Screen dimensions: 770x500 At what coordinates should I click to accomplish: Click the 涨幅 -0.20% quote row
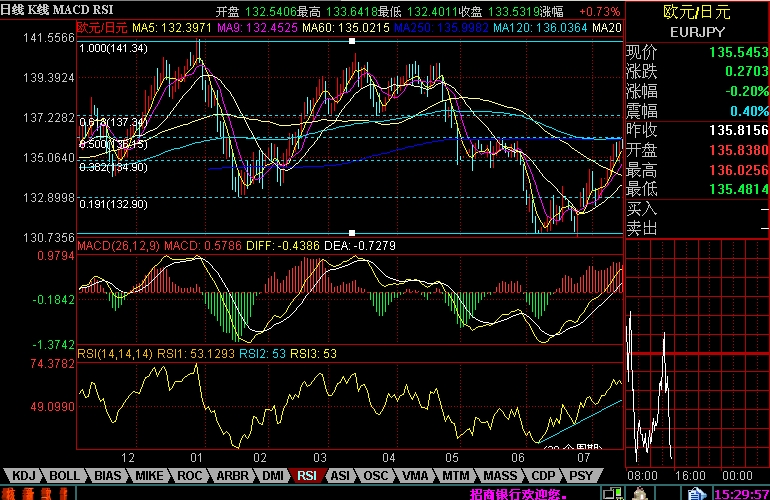[x=697, y=91]
